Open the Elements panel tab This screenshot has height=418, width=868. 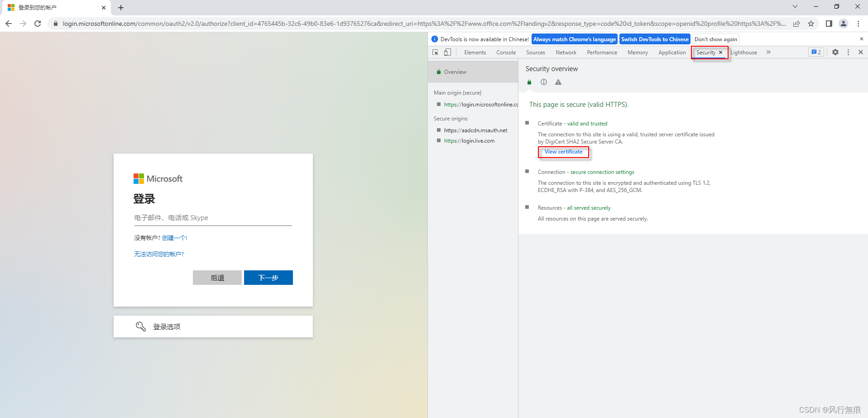475,52
